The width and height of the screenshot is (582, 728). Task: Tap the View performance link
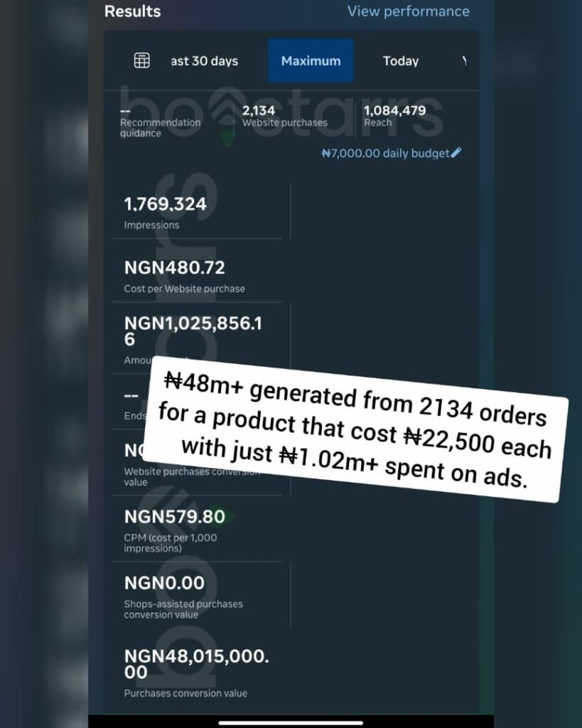pyautogui.click(x=408, y=11)
